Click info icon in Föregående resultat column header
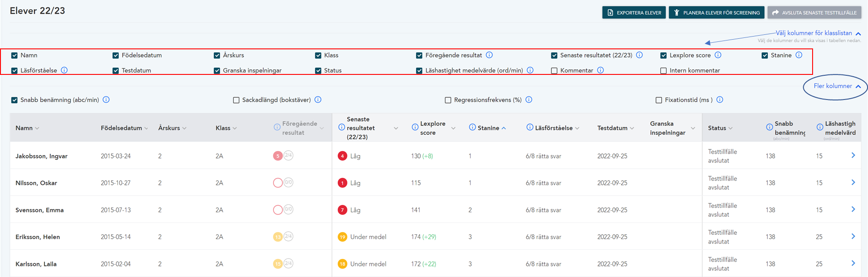Viewport: 868px width, 277px height. tap(277, 127)
